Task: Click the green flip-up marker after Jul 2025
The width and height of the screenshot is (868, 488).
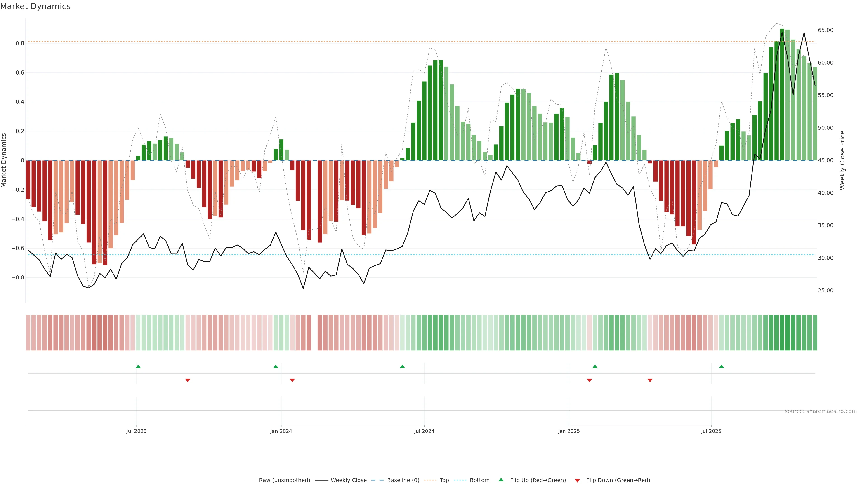Action: coord(722,366)
